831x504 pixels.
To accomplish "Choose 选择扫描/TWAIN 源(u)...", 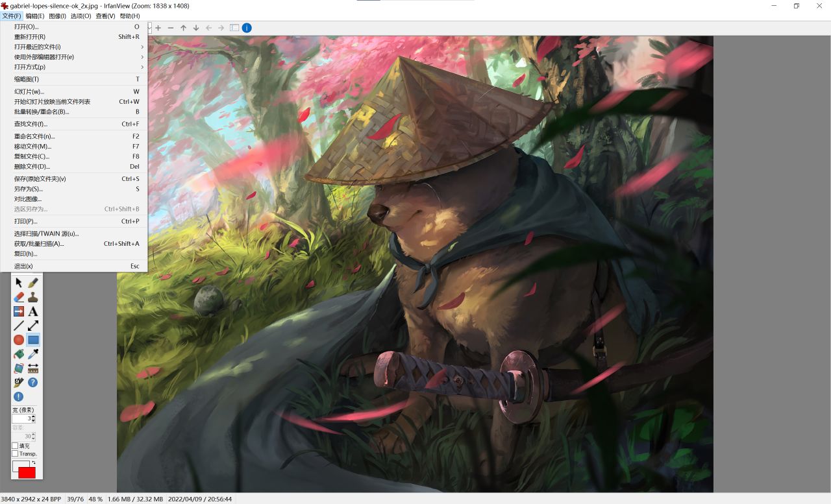I will click(74, 234).
